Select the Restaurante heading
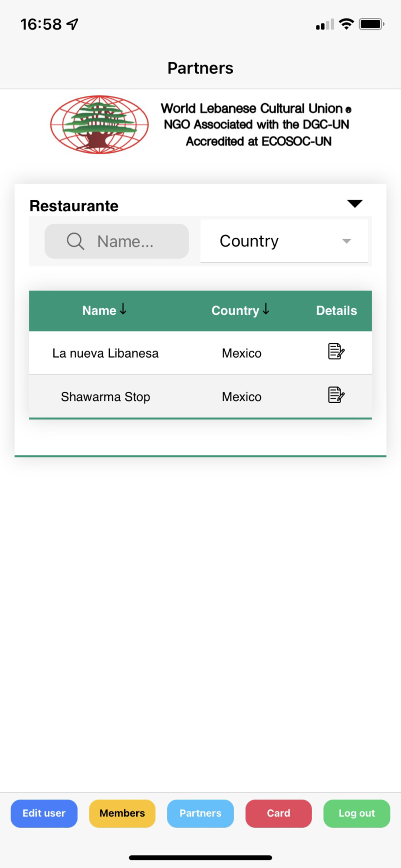Screen dimensions: 401x868 (74, 206)
